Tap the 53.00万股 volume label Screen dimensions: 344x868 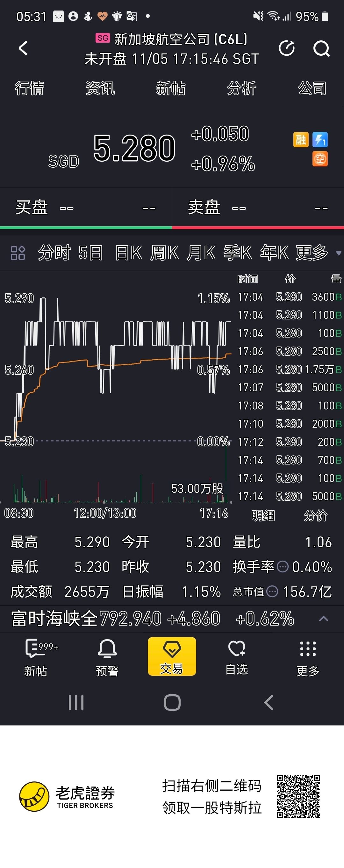pos(197,488)
